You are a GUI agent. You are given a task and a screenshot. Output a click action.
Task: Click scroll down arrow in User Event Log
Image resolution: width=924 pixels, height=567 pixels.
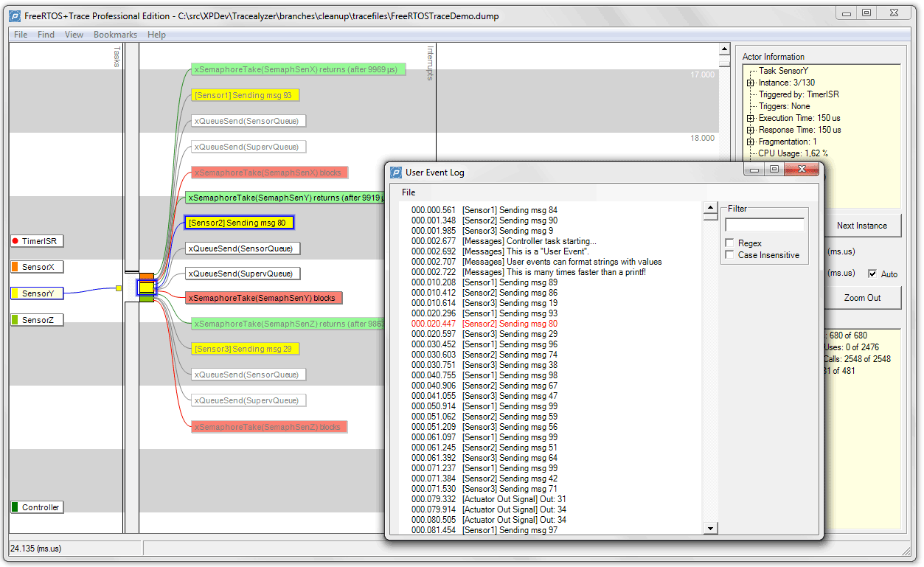[710, 528]
